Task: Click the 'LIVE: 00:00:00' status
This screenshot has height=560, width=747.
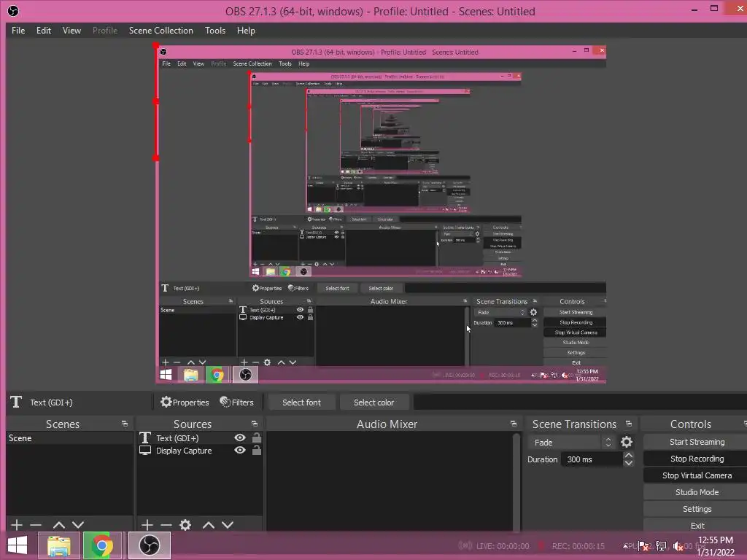Action: coord(503,546)
